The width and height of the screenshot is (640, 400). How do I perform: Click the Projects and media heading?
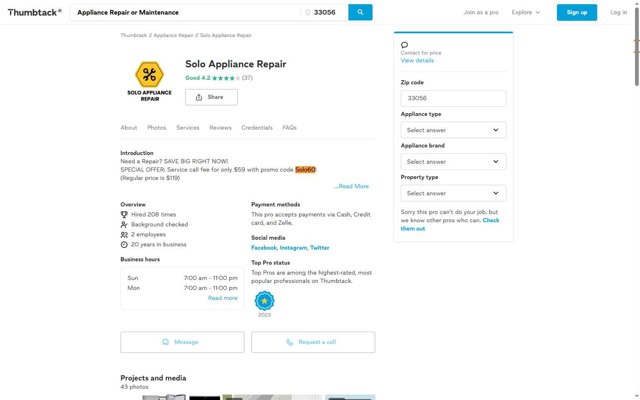coord(153,378)
